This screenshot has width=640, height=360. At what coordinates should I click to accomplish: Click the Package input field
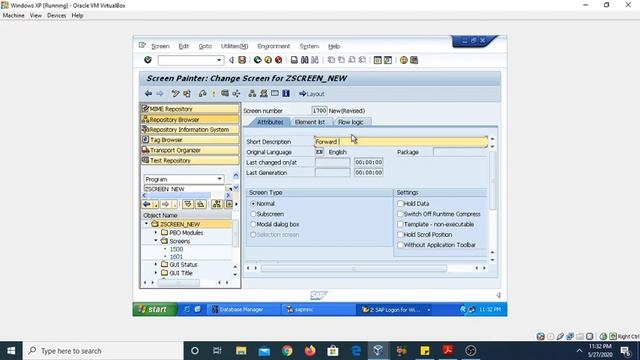(460, 152)
